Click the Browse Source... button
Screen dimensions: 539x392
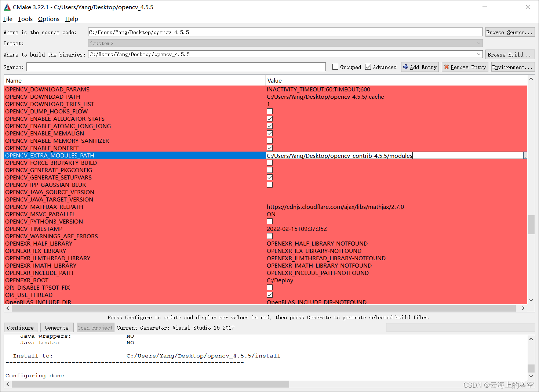(x=510, y=32)
